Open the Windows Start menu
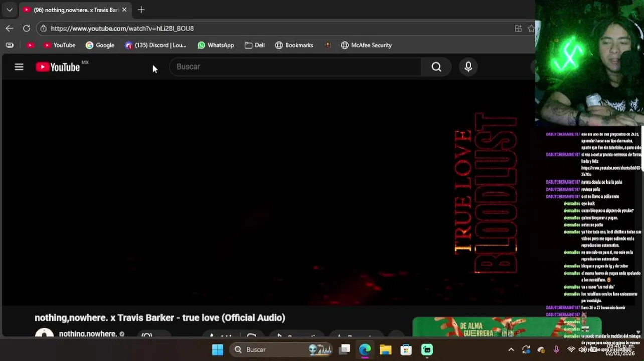Image resolution: width=644 pixels, height=361 pixels. tap(217, 349)
